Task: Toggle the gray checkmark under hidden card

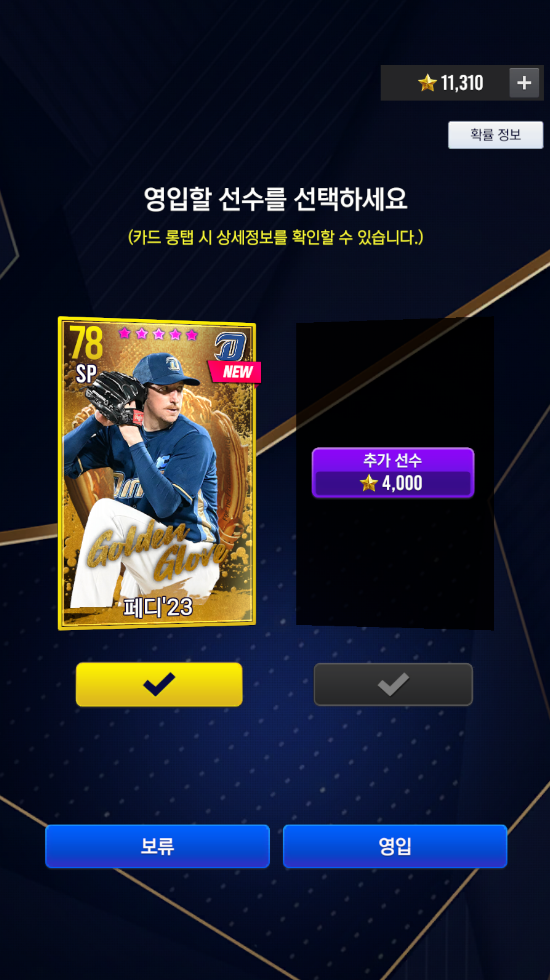Action: (393, 684)
